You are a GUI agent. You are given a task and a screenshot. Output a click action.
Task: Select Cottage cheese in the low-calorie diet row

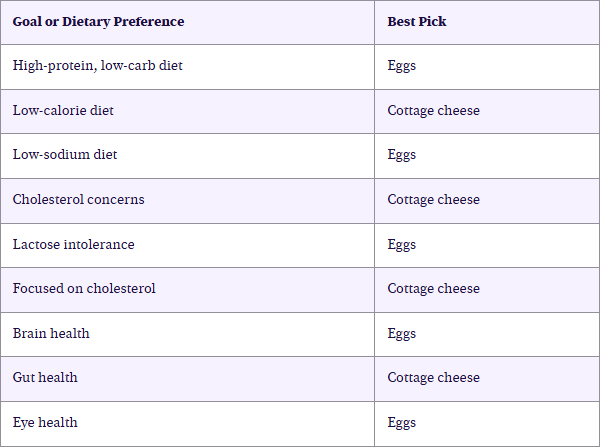(434, 110)
